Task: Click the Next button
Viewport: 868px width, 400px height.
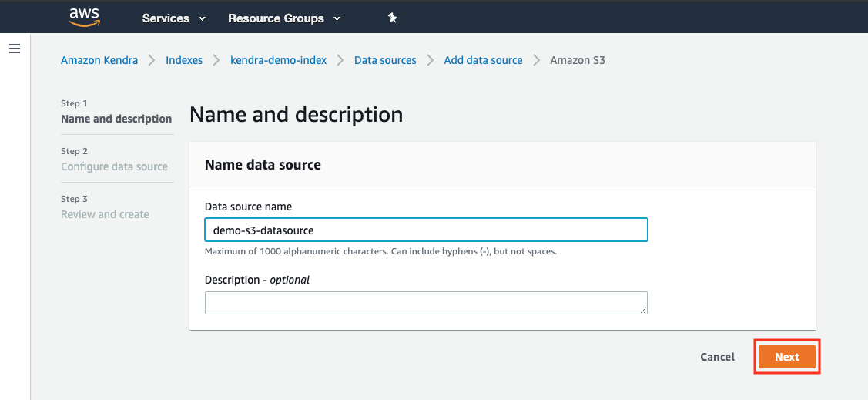Action: tap(786, 357)
